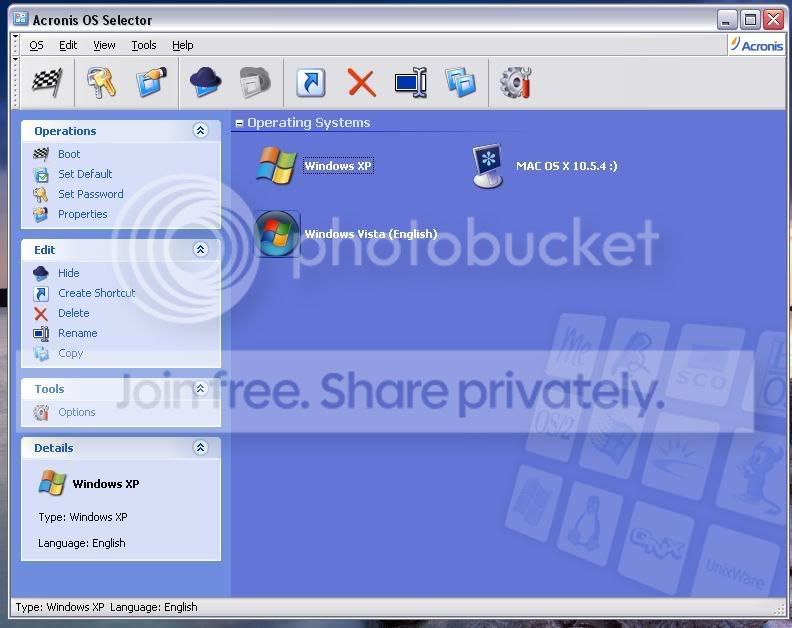Click the Set Default icon in sidebar
The image size is (792, 628).
coord(41,174)
